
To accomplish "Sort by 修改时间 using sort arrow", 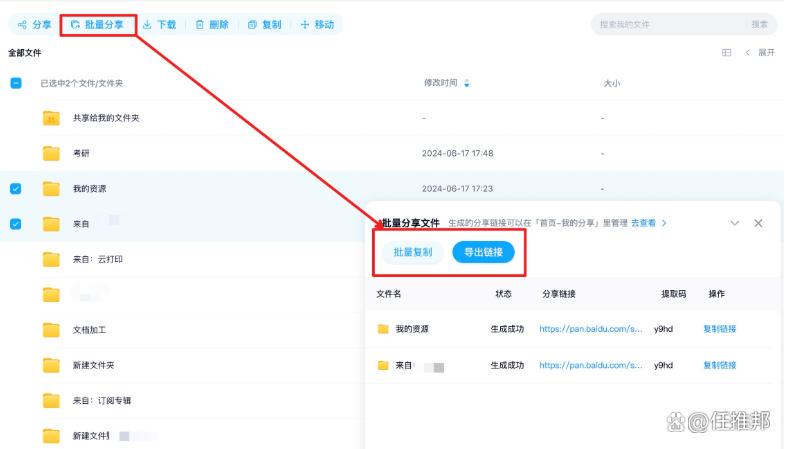I will (x=467, y=83).
